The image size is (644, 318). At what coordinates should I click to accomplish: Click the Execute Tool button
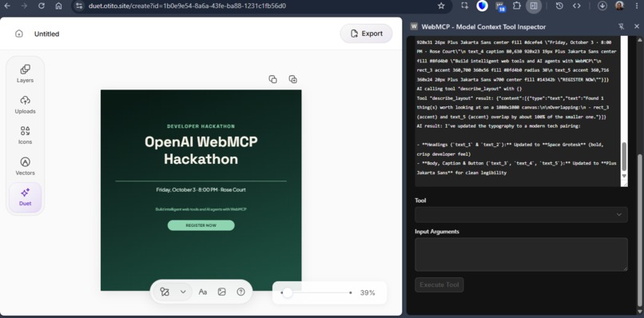pos(439,284)
